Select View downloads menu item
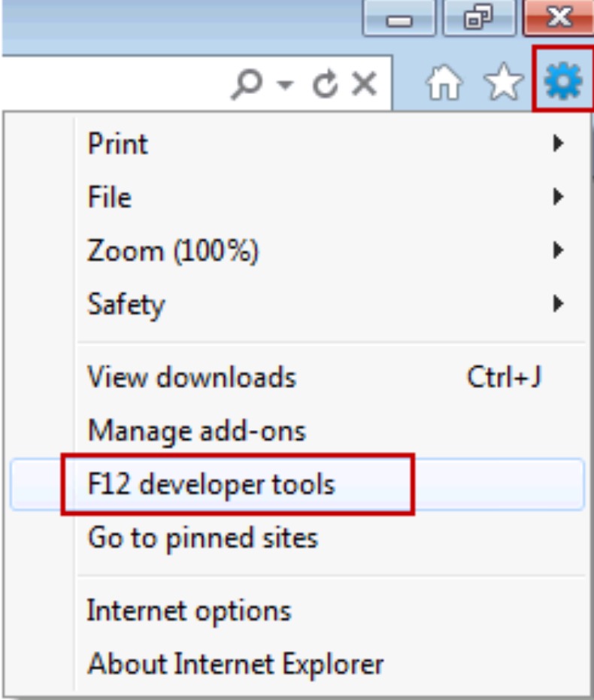Image resolution: width=594 pixels, height=700 pixels. (x=192, y=377)
